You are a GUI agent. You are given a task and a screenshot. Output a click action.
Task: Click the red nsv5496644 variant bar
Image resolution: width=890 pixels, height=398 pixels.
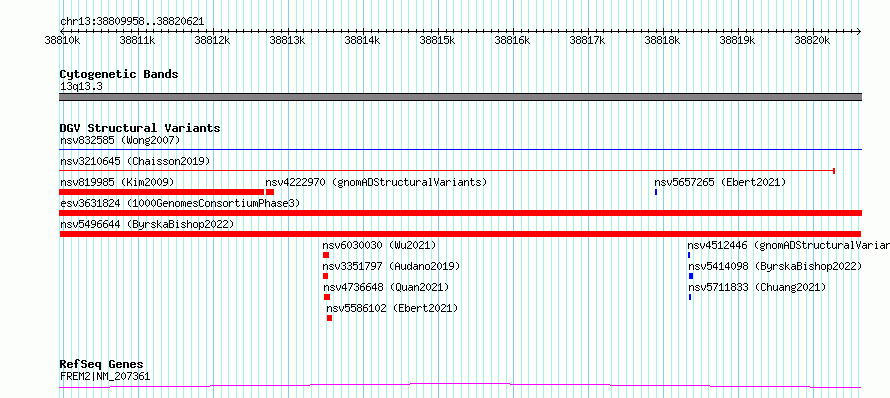point(460,234)
